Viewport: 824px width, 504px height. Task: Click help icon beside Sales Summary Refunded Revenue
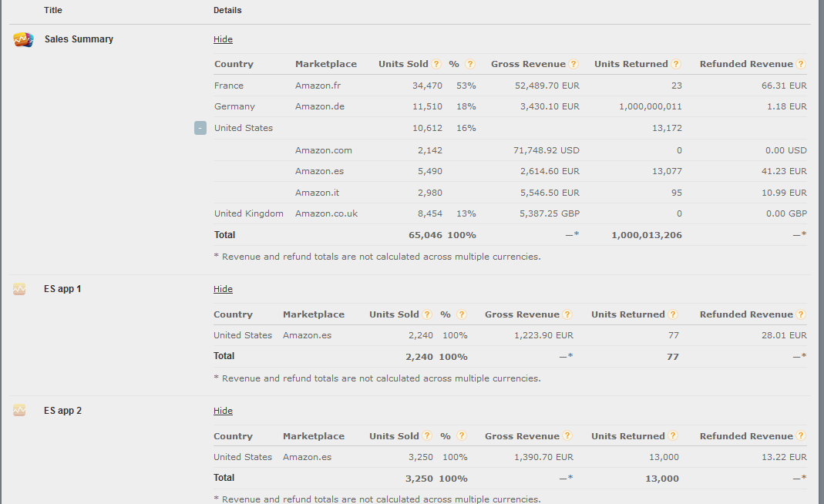click(x=801, y=64)
